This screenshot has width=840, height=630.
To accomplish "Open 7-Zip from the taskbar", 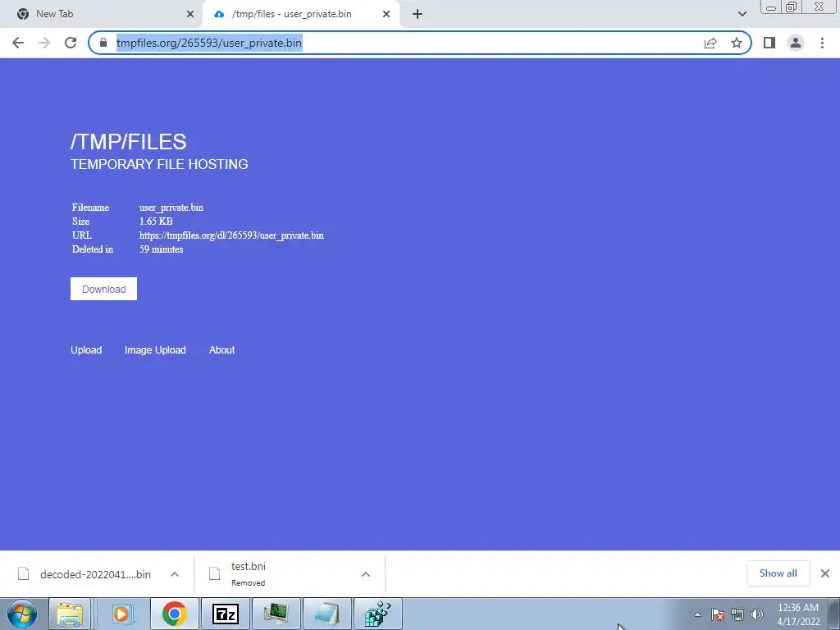I will click(225, 614).
